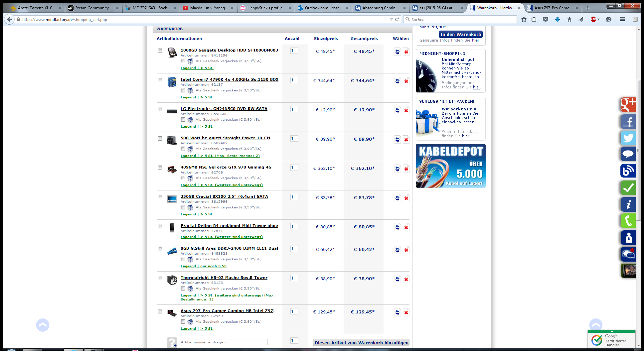Click the 'Artikelnummer eintragen' input field
The height and width of the screenshot is (351, 644).
point(224,342)
